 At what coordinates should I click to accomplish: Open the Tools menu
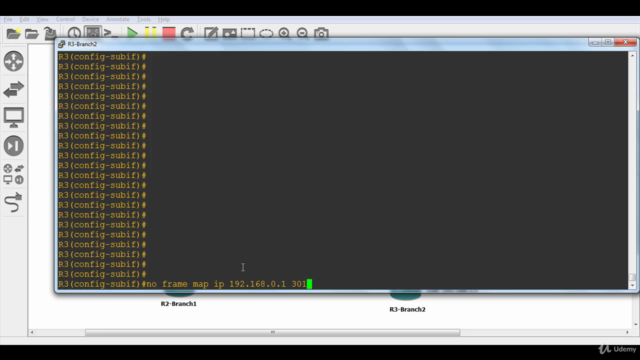click(144, 19)
